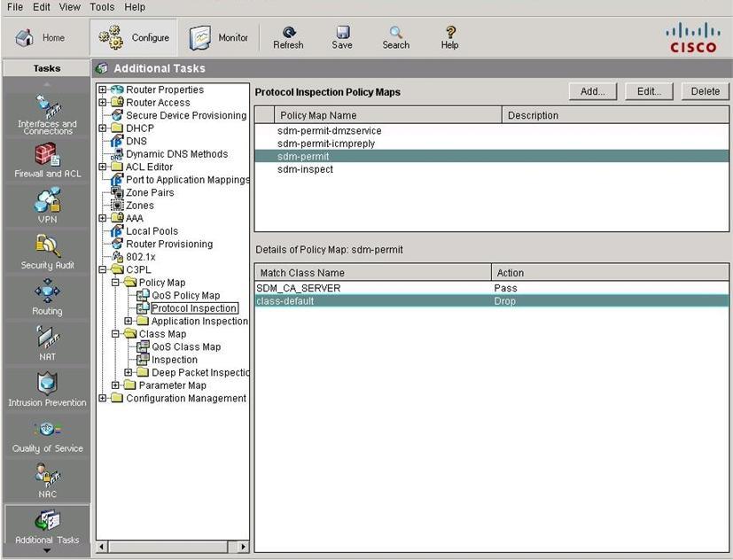
Task: Open Search with the magnifier icon
Action: (x=396, y=32)
